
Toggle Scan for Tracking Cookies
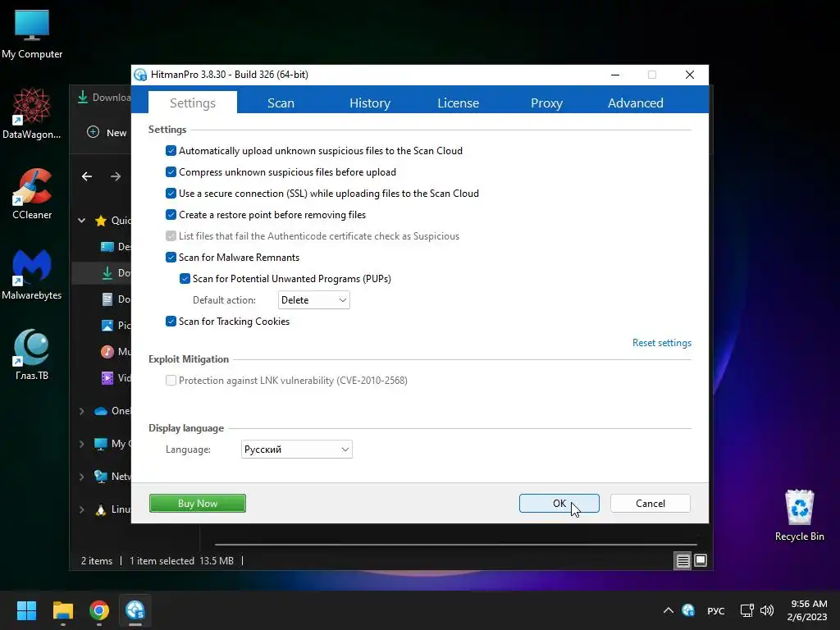click(x=171, y=322)
